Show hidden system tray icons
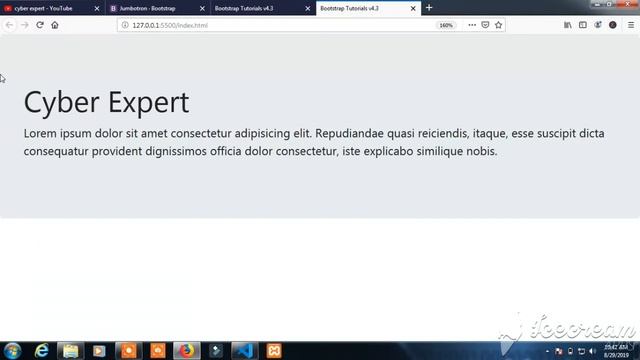This screenshot has width=640, height=360. point(547,351)
